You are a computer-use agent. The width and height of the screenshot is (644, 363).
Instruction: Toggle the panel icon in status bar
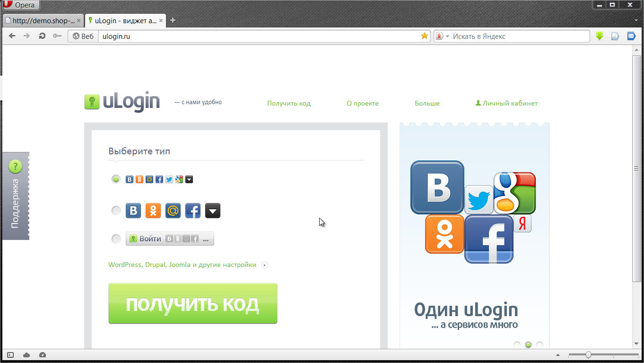(x=10, y=355)
